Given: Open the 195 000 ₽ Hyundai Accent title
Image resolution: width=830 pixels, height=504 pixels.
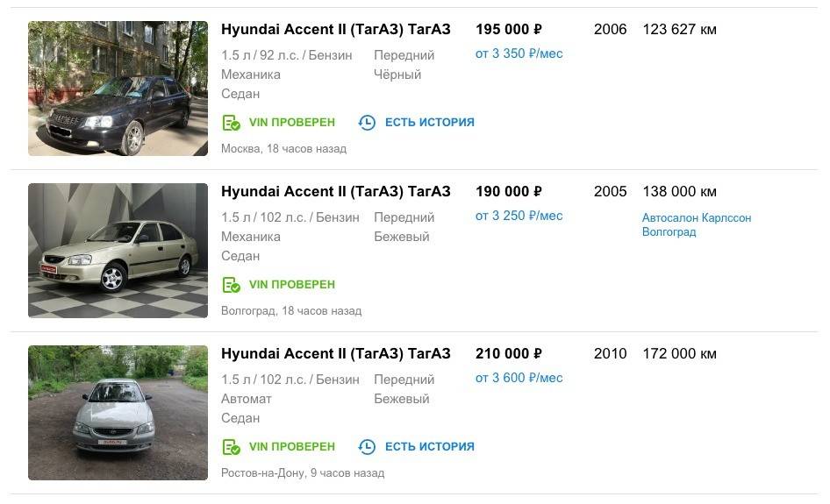Looking at the screenshot, I should click(335, 30).
